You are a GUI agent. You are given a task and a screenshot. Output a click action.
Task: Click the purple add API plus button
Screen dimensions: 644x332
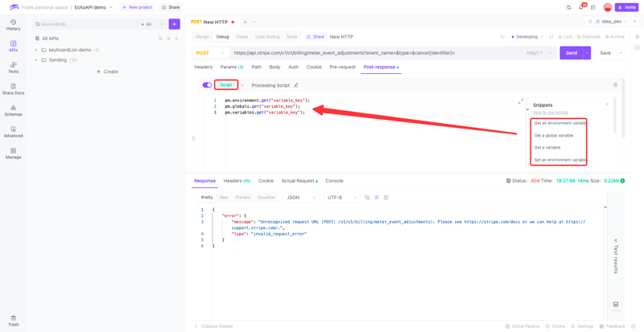click(x=174, y=24)
